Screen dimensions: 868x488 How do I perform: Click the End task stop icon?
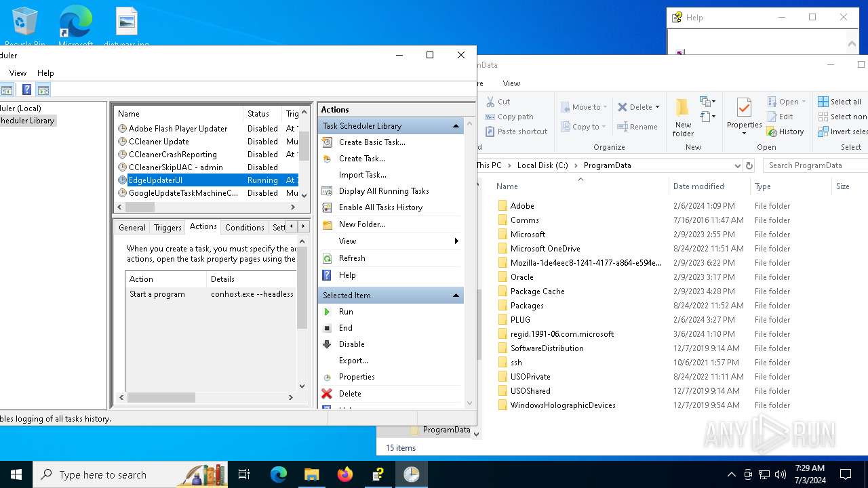tap(328, 328)
